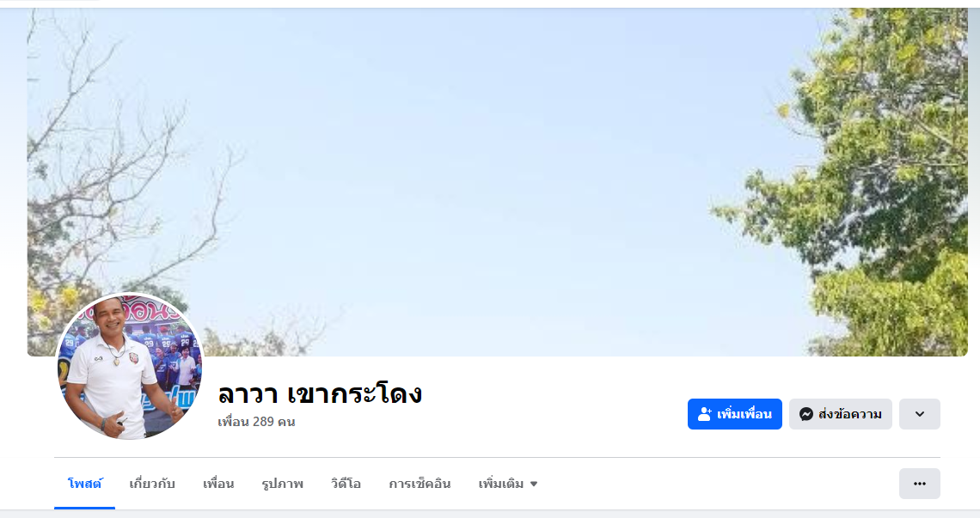This screenshot has height=518, width=980.
Task: Click the small caret beside เพิ่มเติม
Action: 534,484
